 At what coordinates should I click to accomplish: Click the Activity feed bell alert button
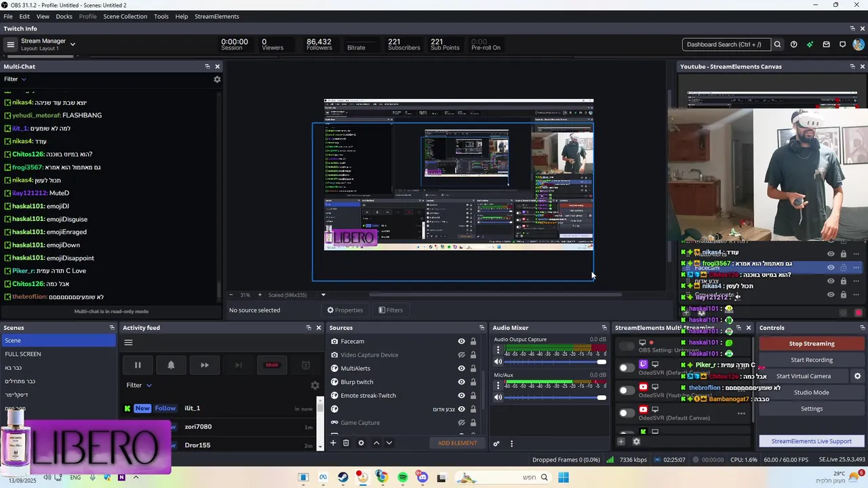pos(171,365)
